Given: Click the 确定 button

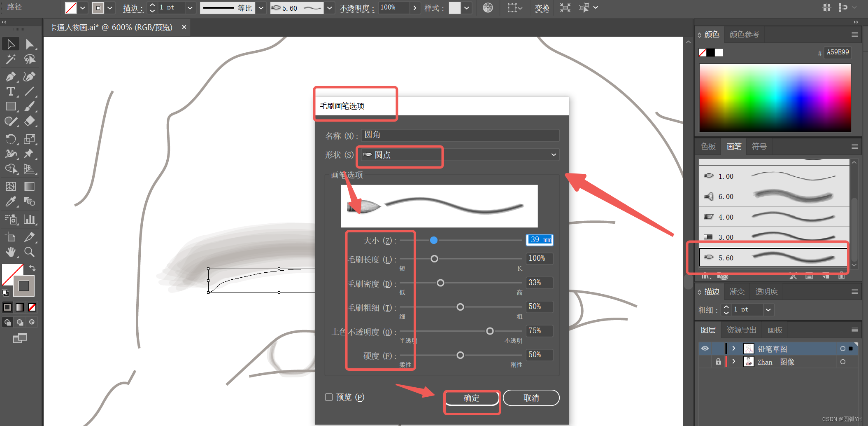Looking at the screenshot, I should (x=471, y=398).
